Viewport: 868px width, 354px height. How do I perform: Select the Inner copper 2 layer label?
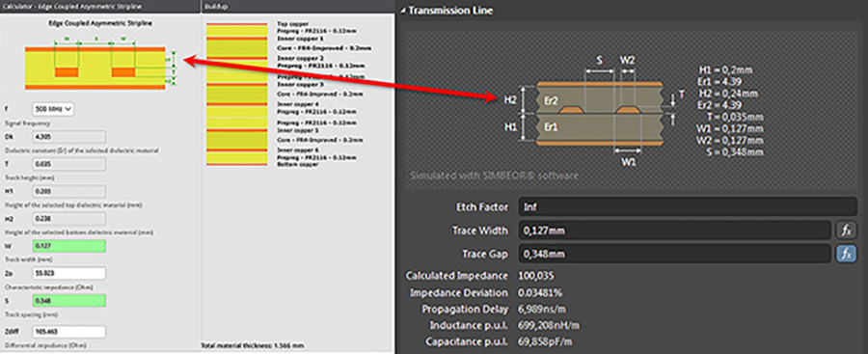click(x=300, y=58)
